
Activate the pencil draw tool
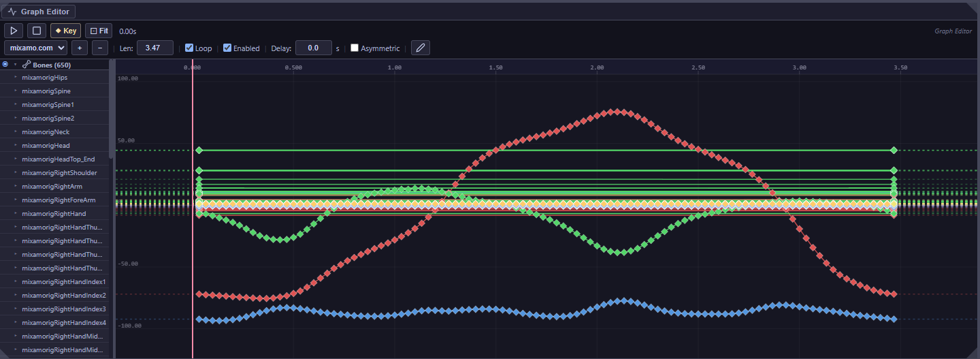(421, 48)
